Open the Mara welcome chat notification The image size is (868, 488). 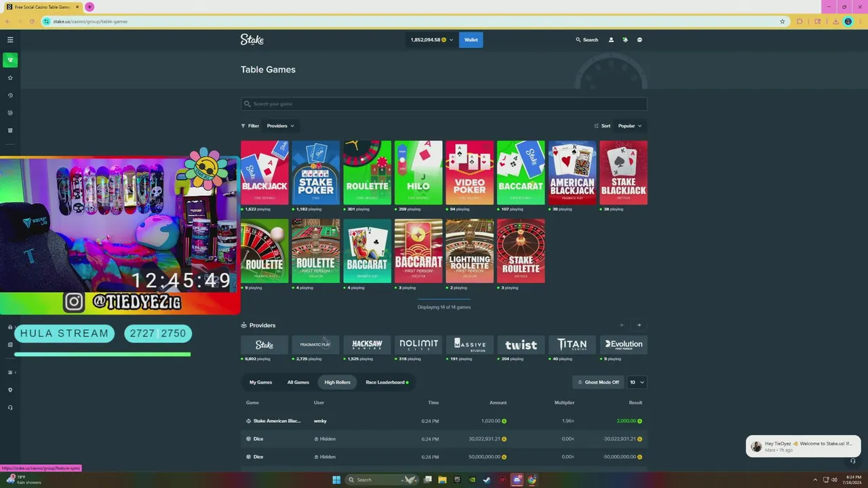pos(804,446)
